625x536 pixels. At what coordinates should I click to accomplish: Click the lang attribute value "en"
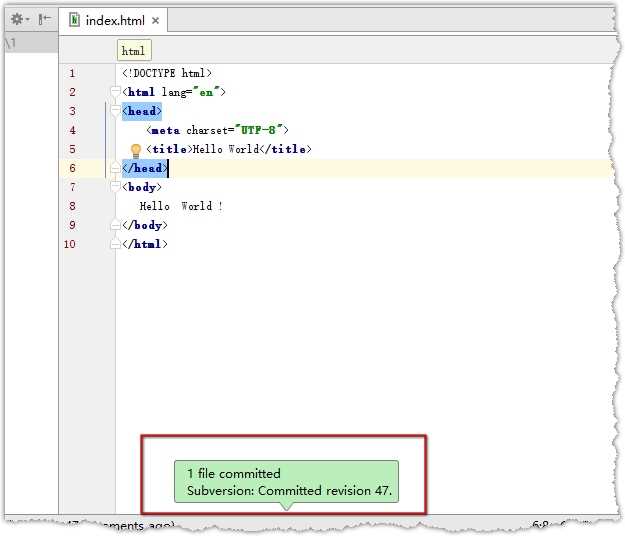[x=206, y=92]
